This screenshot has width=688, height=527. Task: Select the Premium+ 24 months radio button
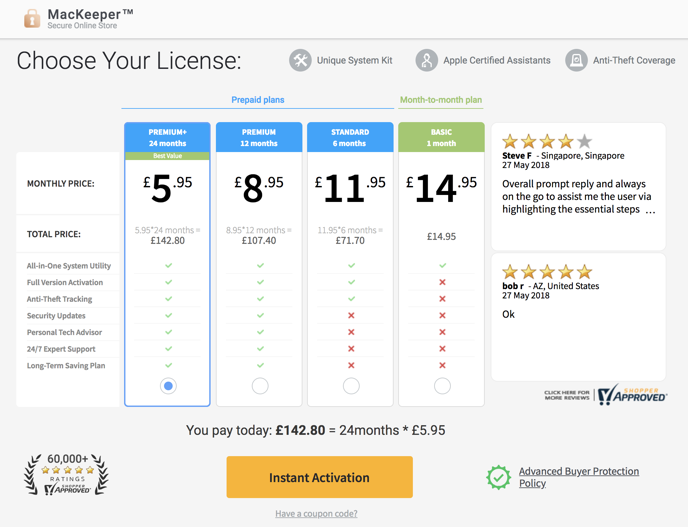pyautogui.click(x=168, y=386)
